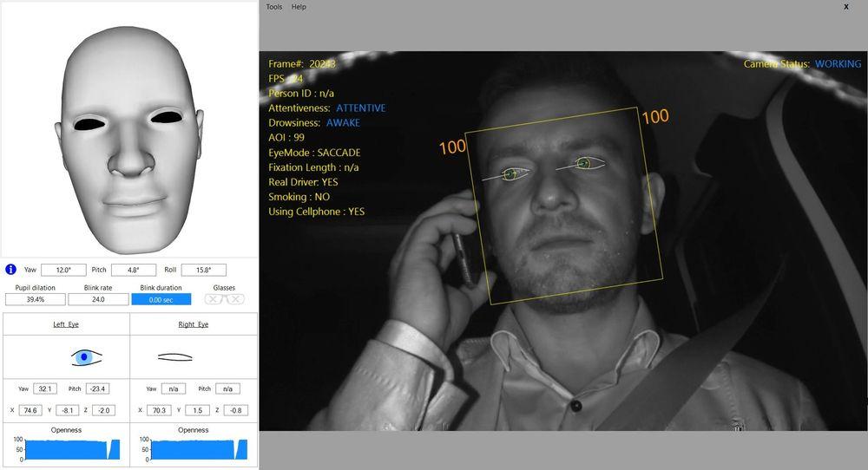Screen dimensions: 868x470
Task: Click the Right Eye heading
Action: (x=194, y=324)
